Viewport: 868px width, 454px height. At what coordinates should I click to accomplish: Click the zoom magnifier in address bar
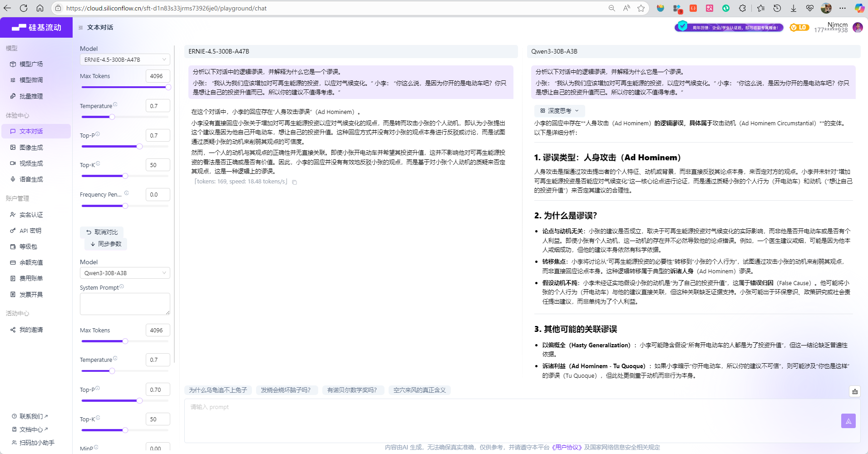click(612, 8)
